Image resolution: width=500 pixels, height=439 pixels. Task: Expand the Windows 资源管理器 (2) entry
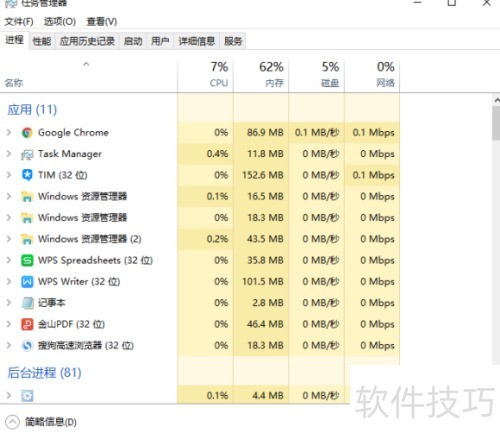coord(9,239)
